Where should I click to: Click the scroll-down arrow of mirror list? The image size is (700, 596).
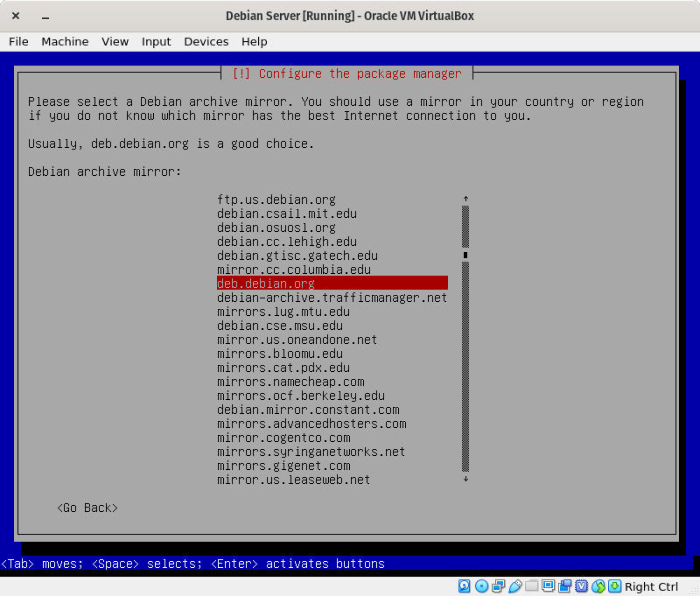click(465, 479)
